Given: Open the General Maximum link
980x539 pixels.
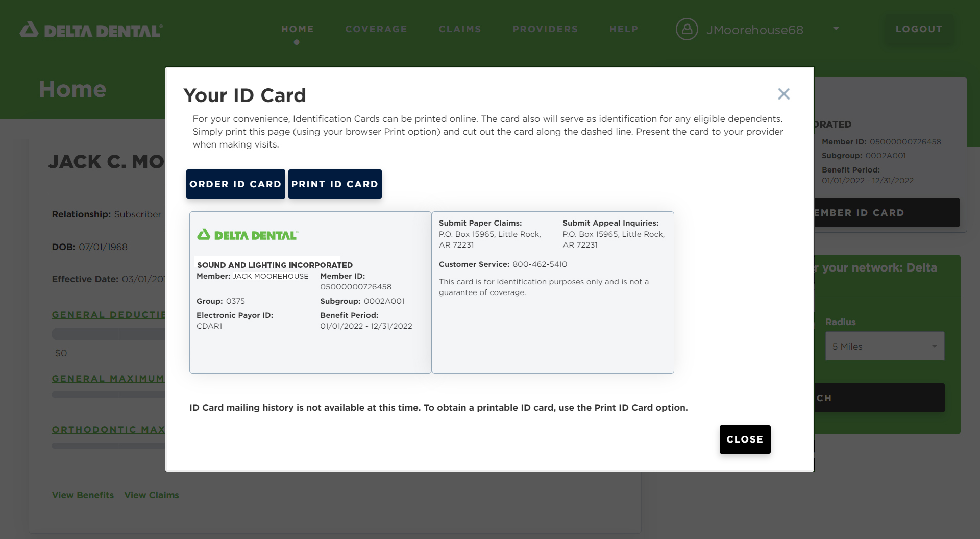Looking at the screenshot, I should click(108, 378).
